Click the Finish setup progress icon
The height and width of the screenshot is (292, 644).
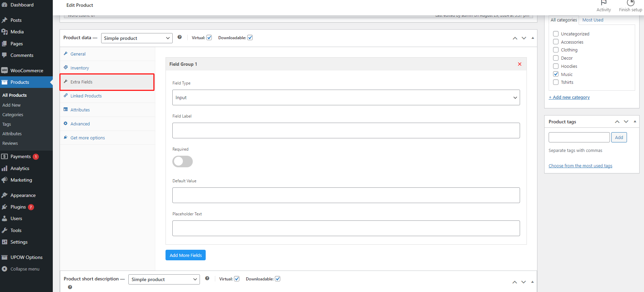pos(631,3)
